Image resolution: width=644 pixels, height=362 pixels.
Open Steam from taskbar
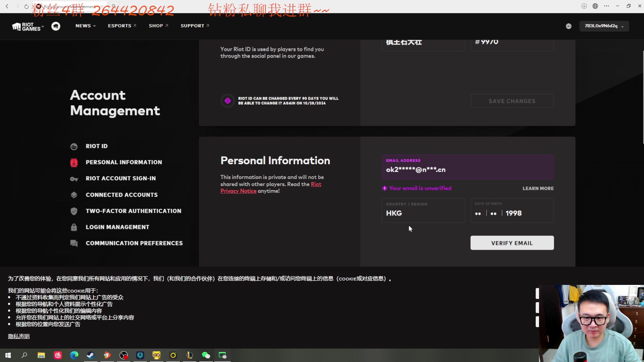pyautogui.click(x=91, y=355)
